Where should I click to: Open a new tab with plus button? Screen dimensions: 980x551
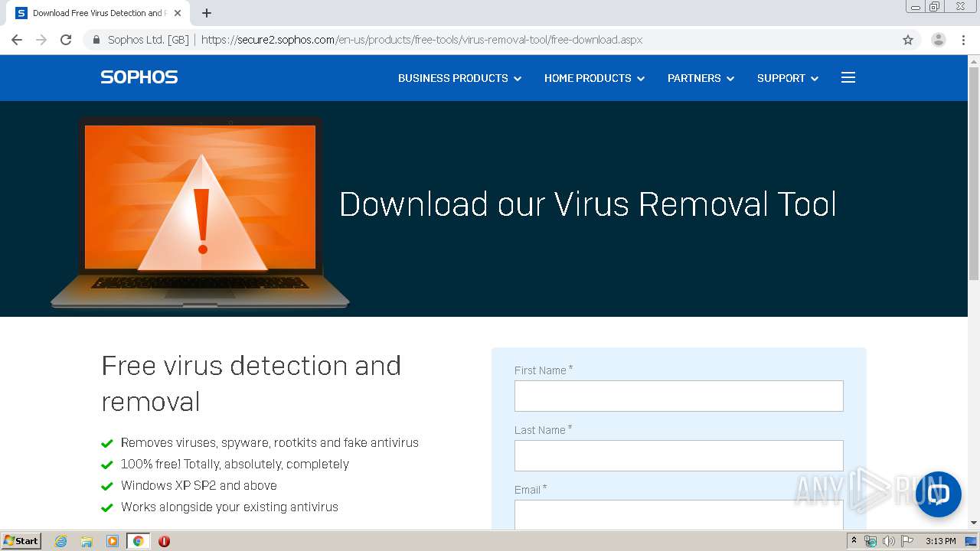[x=207, y=13]
